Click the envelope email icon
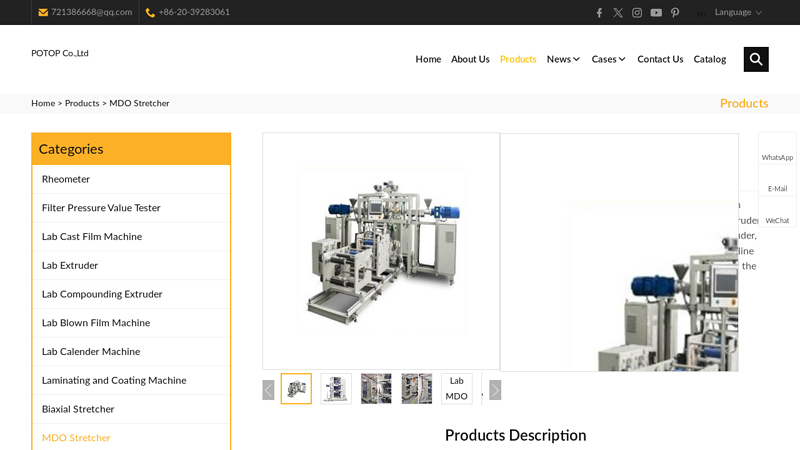This screenshot has height=450, width=800. (x=43, y=12)
